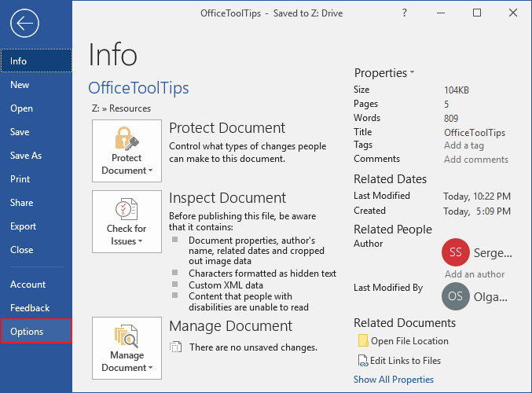The width and height of the screenshot is (532, 393).
Task: Click the Words count 809
Action: pyautogui.click(x=451, y=119)
